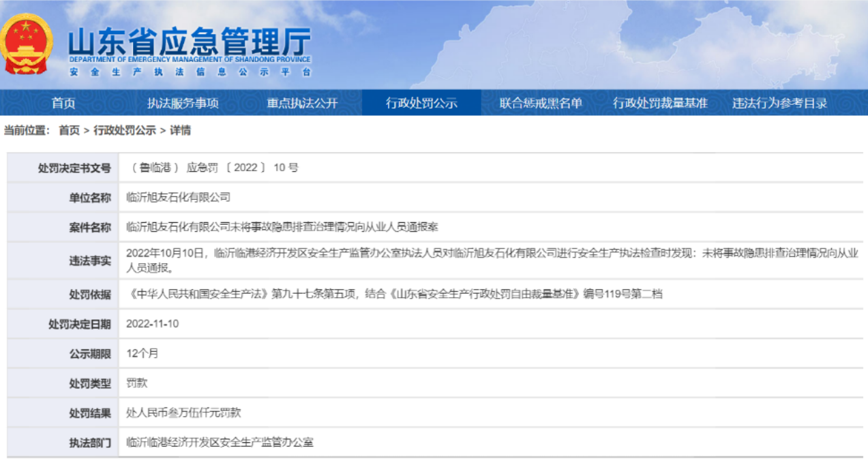
Task: Click the 执法部门 row label
Action: [90, 443]
